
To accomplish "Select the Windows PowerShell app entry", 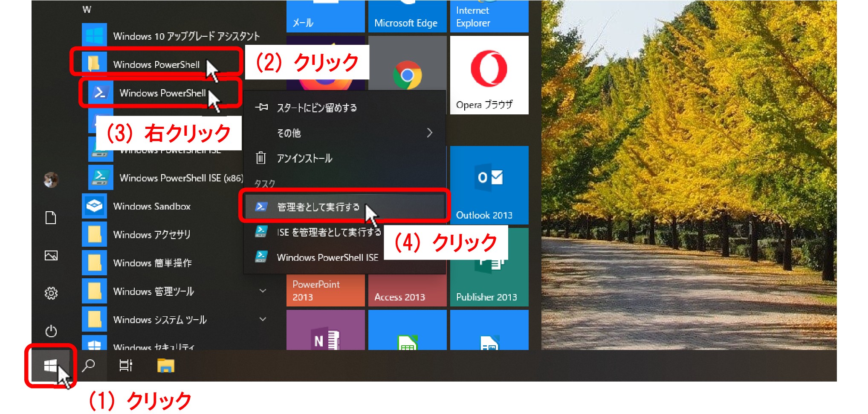I will (161, 93).
